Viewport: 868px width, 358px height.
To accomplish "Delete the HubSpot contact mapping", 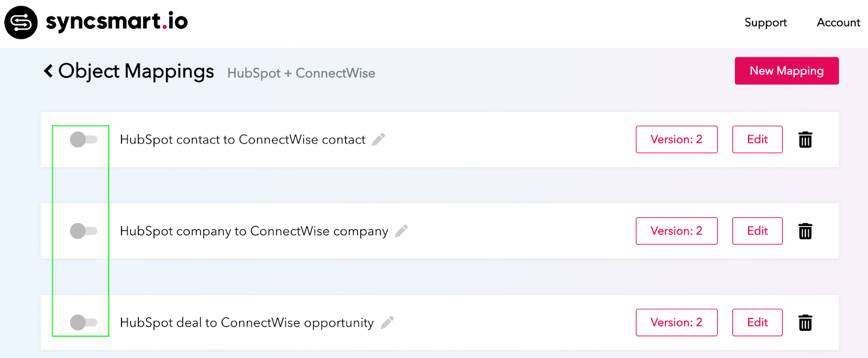I will pos(805,140).
